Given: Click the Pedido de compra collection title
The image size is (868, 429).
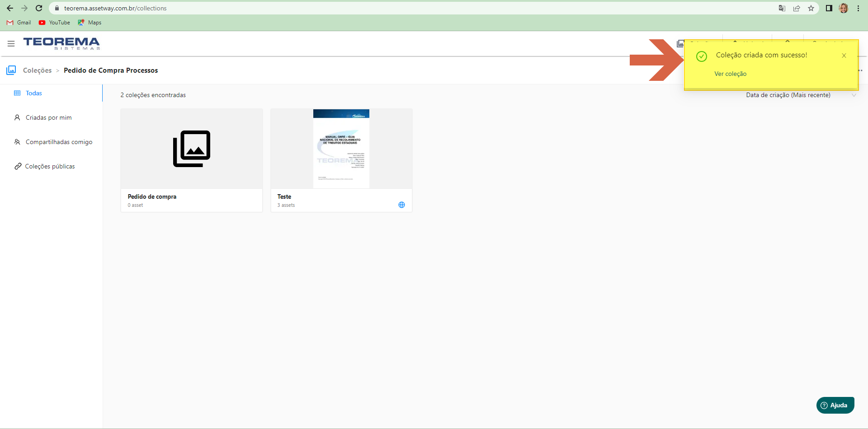Looking at the screenshot, I should [152, 196].
